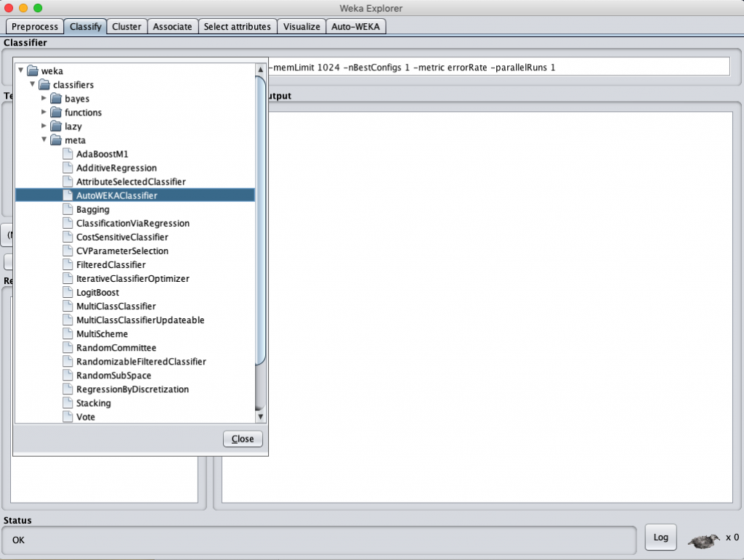744x560 pixels.
Task: Click the LogitBoost file icon
Action: point(68,292)
